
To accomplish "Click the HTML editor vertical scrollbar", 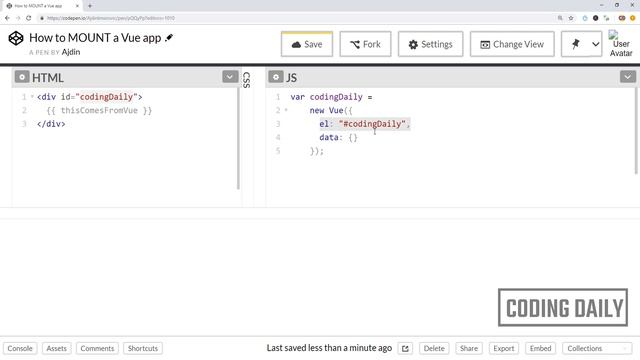I will click(238, 139).
